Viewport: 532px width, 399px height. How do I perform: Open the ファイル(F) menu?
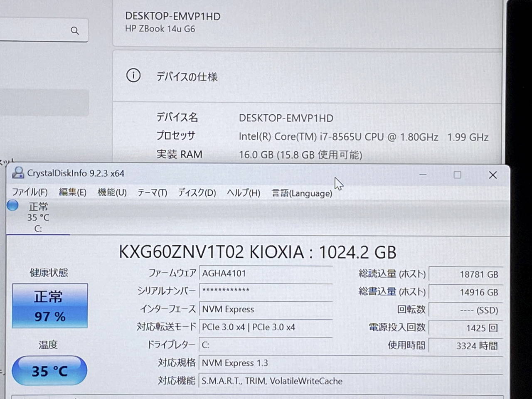(x=30, y=192)
